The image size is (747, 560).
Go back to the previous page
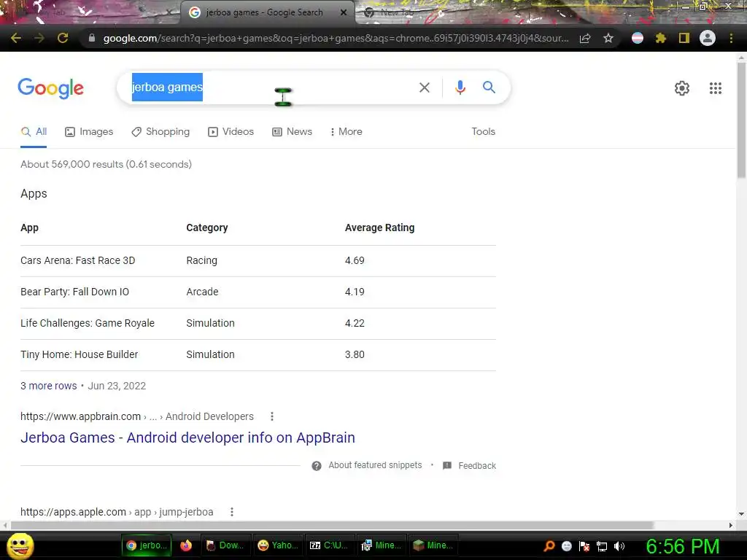16,38
